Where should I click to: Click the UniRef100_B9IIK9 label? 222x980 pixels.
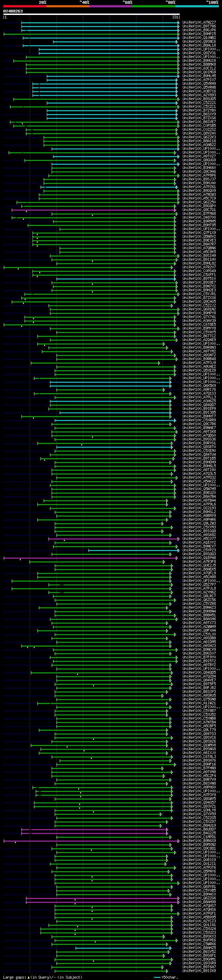pos(199,971)
